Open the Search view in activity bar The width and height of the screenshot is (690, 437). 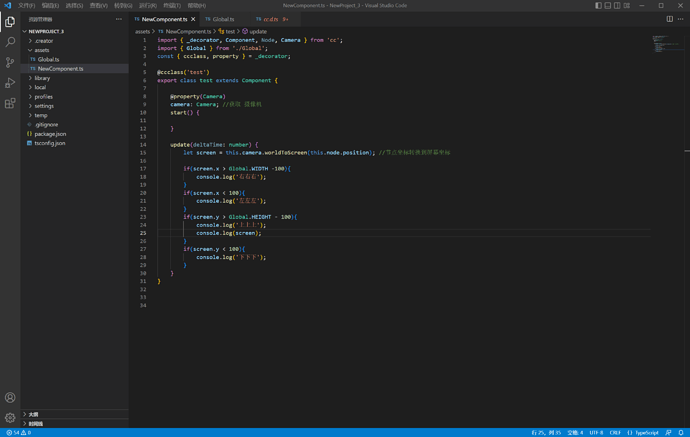click(10, 42)
